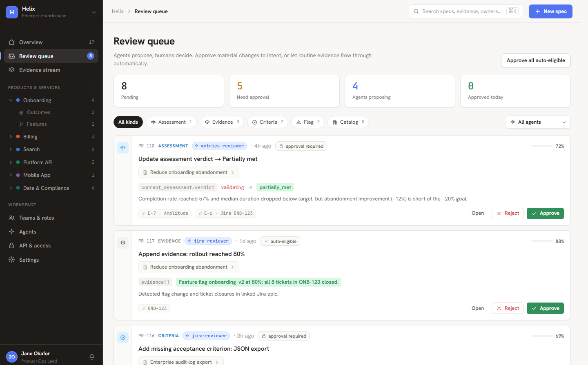
Task: Create a New spec
Action: (x=550, y=11)
